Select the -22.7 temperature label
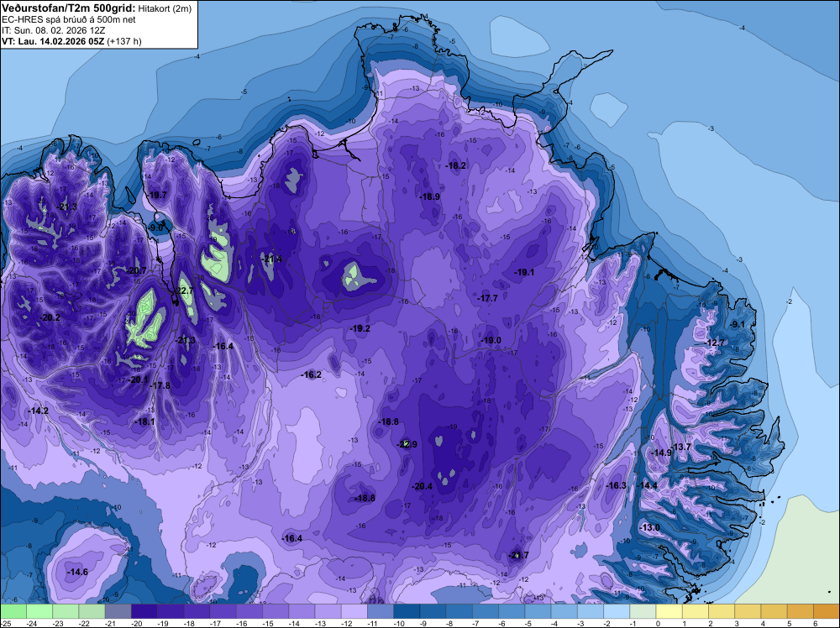 point(184,290)
